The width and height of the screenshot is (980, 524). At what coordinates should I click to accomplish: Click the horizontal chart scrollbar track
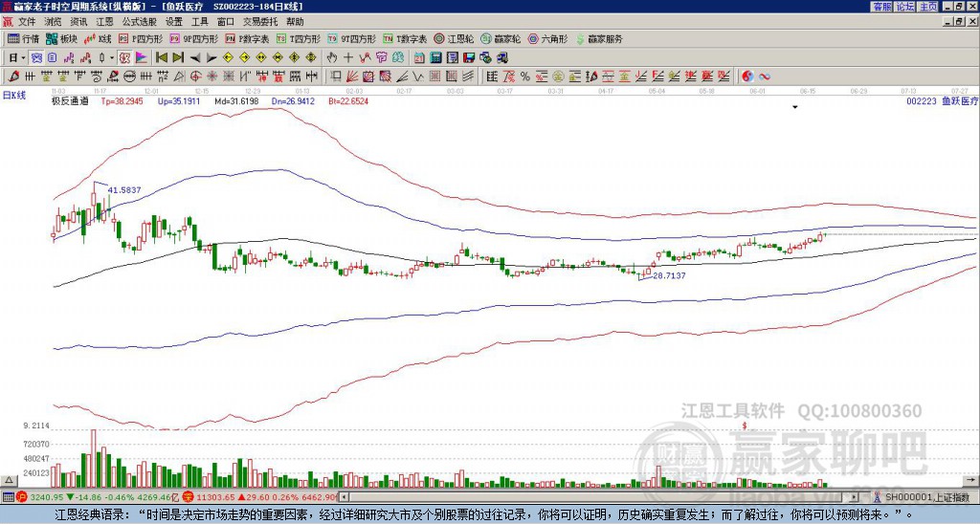600,497
